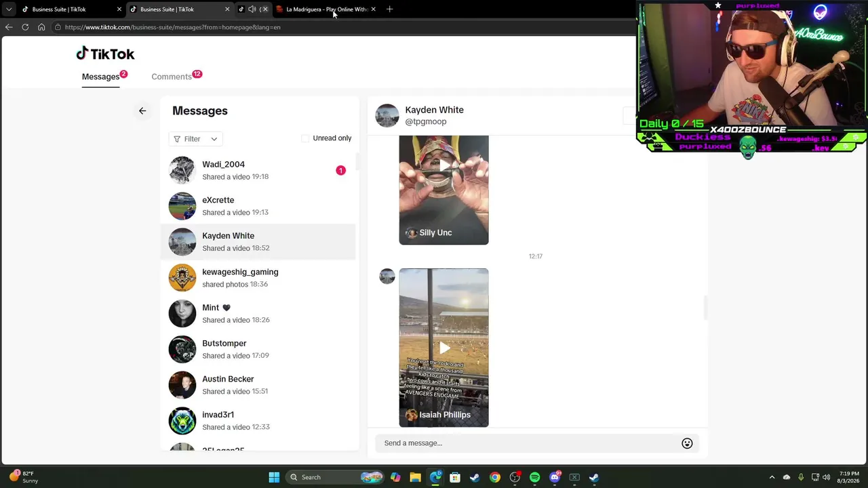Switch to OBS Studio on the taskbar
Screen dimensions: 868x488
coord(515,477)
